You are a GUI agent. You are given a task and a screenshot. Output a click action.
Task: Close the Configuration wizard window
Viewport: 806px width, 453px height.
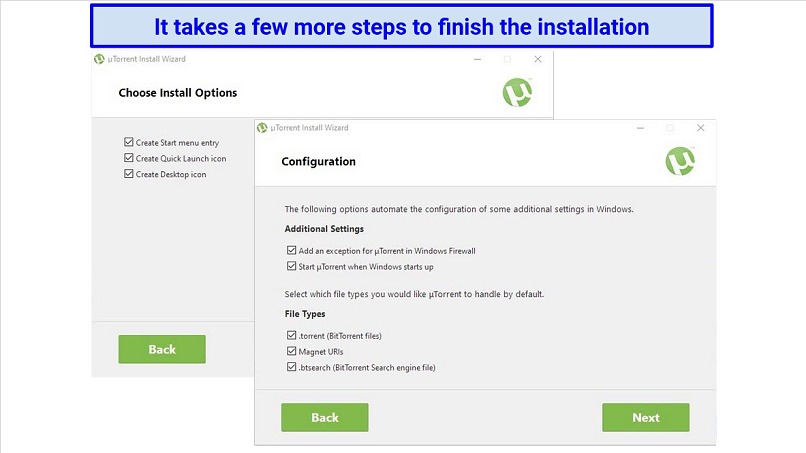701,128
